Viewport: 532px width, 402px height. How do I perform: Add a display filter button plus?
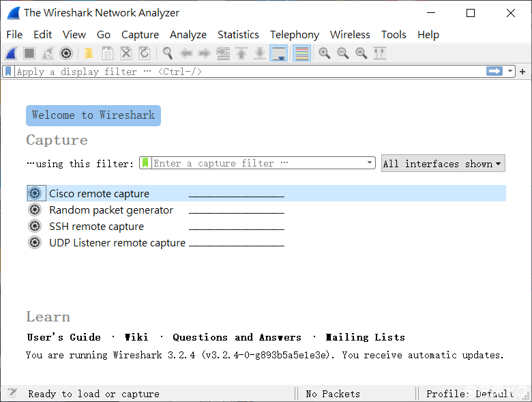pos(522,72)
